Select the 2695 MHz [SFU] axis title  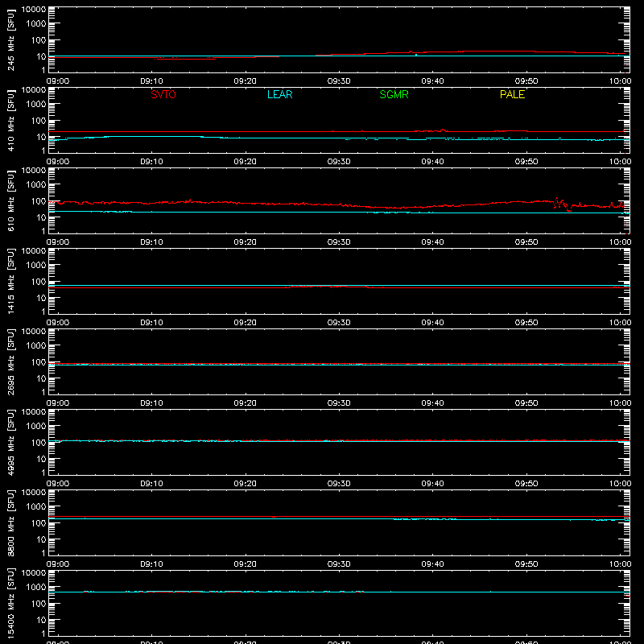(x=10, y=362)
